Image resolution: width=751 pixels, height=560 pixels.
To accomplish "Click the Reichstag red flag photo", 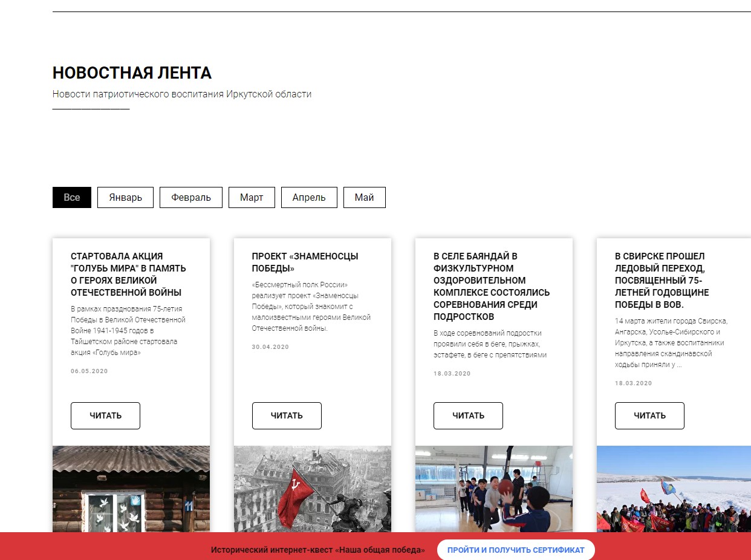I will tap(313, 489).
